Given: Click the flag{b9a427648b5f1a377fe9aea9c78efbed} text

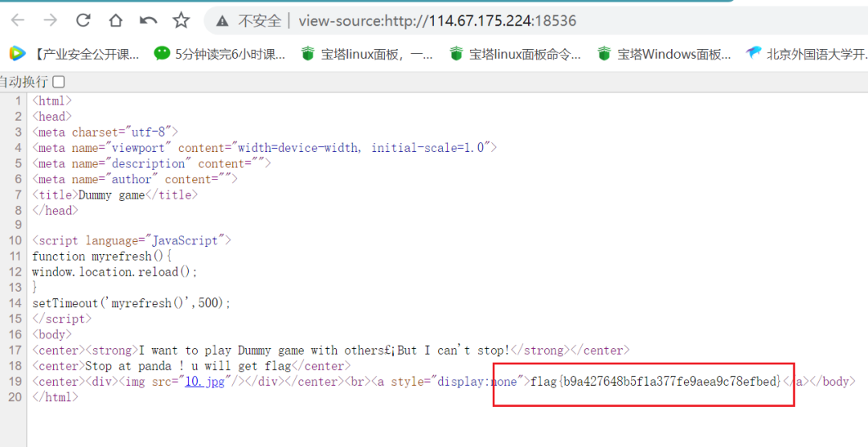Looking at the screenshot, I should point(656,381).
